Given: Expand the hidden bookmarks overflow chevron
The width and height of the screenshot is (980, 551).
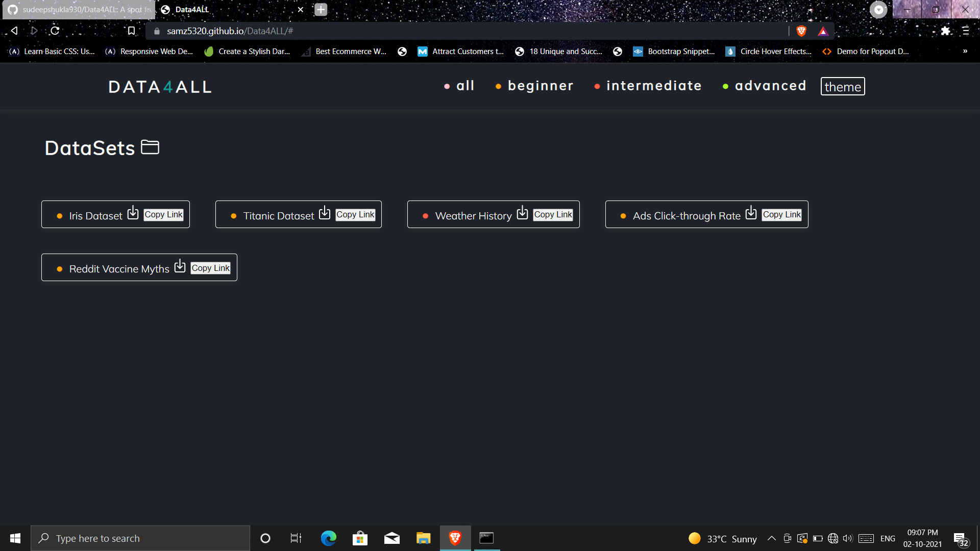Looking at the screenshot, I should coord(965,52).
